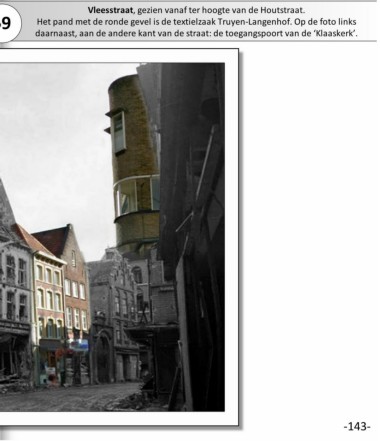This screenshot has height=441, width=380.
Task: Select the bold word Vleesstraat
Action: click(x=110, y=10)
